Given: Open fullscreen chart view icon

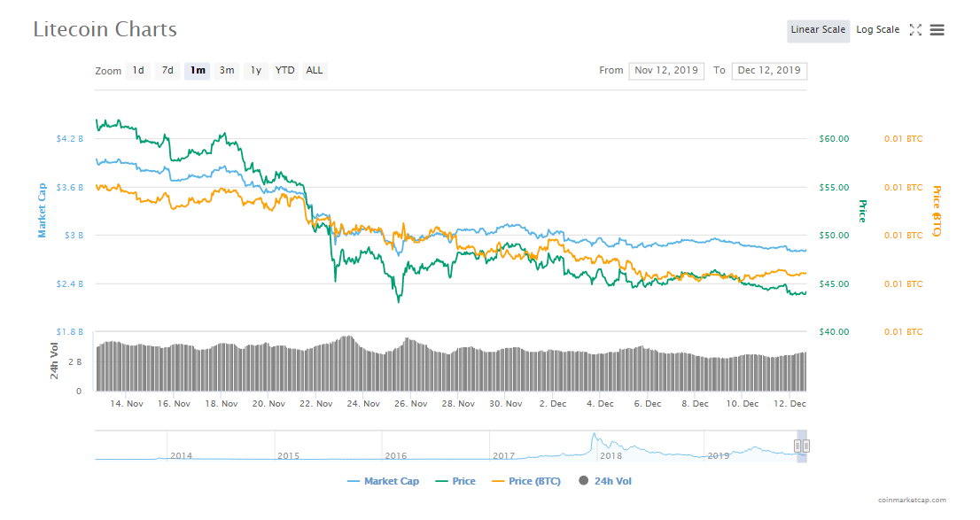Looking at the screenshot, I should pos(915,29).
